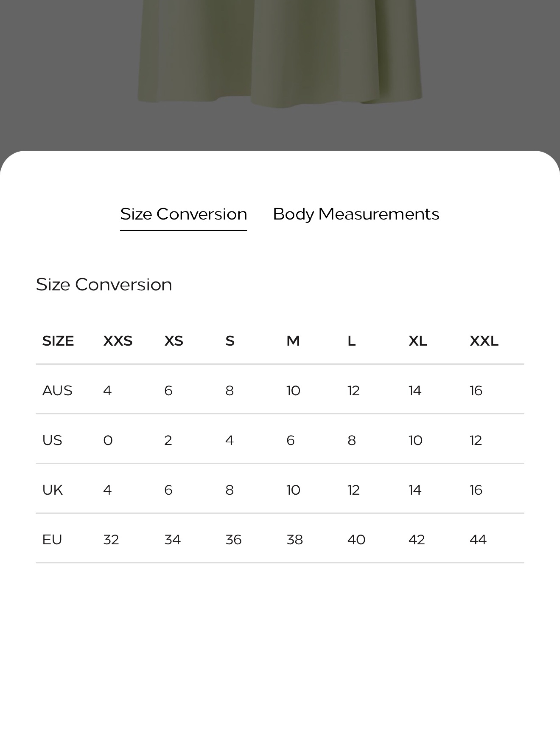Select the UK row label
Image resolution: width=560 pixels, height=750 pixels.
pos(53,490)
